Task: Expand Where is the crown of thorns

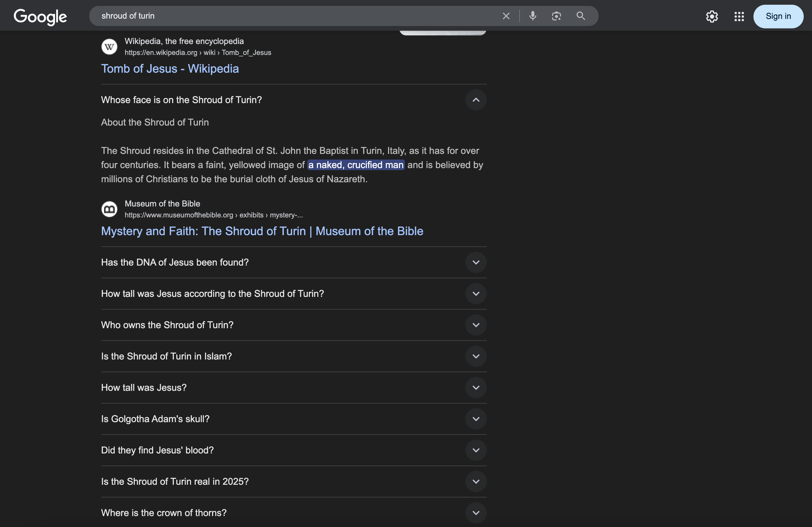Action: (x=475, y=513)
